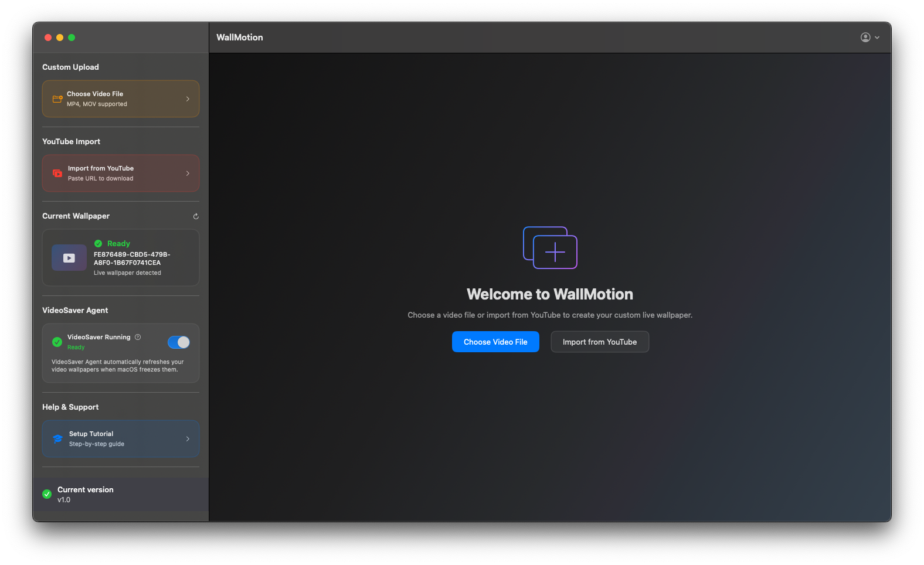Open the Choose Video File chevron in the sidebar

click(188, 99)
